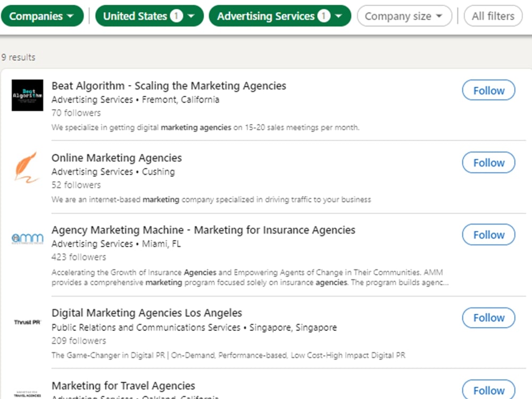The image size is (532, 399).
Task: Follow Digital Marketing Agencies Los Angeles
Action: pos(488,318)
